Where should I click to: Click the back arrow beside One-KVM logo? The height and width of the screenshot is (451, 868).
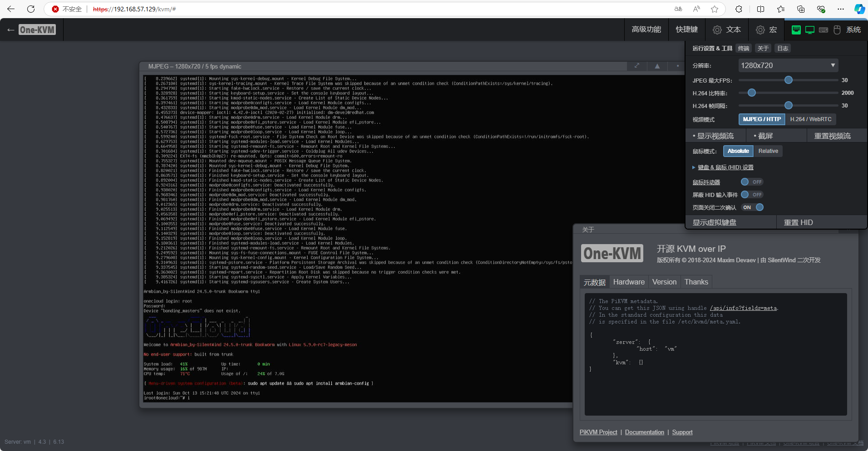coord(11,30)
